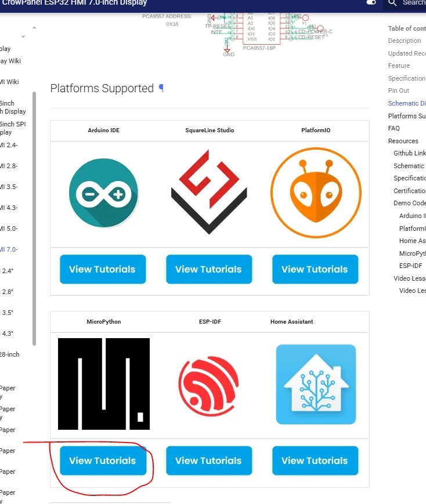Open Schematic under Resources
426x504 pixels.
pyautogui.click(x=409, y=166)
